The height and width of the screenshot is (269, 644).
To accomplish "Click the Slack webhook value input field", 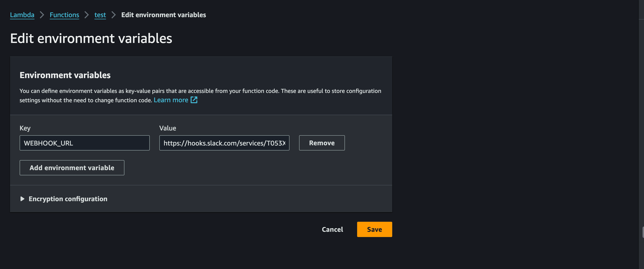I will coord(224,143).
